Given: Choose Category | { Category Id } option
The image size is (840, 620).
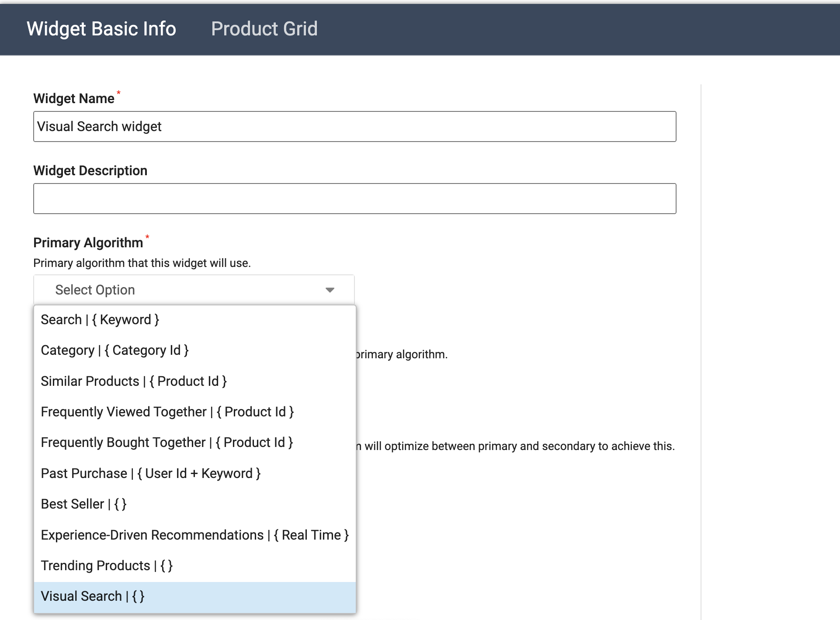Looking at the screenshot, I should coord(115,350).
